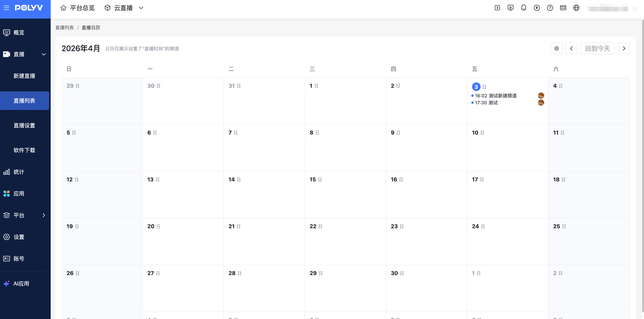Select the 13 日 calendar cell
Viewport: 644px width, 319px height.
(x=183, y=195)
